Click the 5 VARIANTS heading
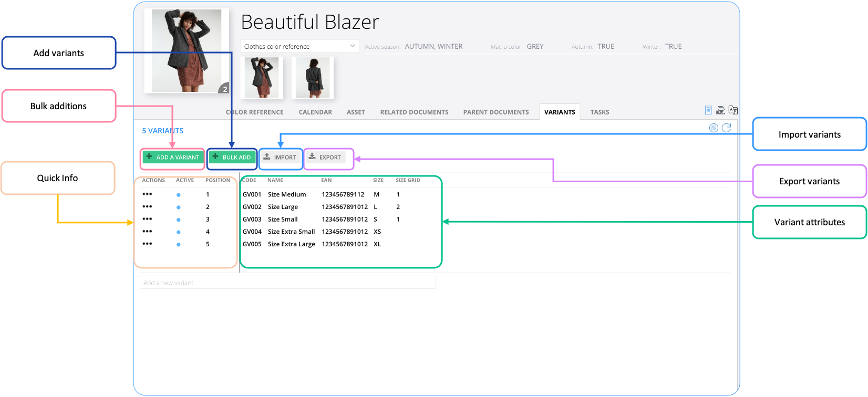The image size is (868, 397). (x=163, y=131)
